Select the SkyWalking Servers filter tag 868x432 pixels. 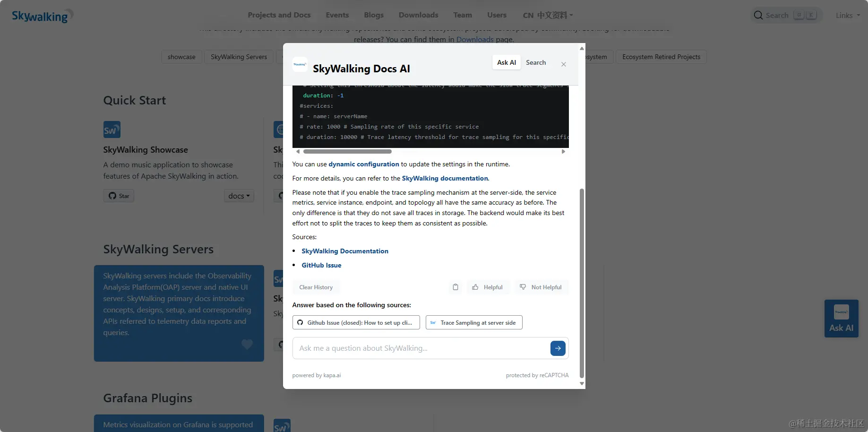point(239,57)
